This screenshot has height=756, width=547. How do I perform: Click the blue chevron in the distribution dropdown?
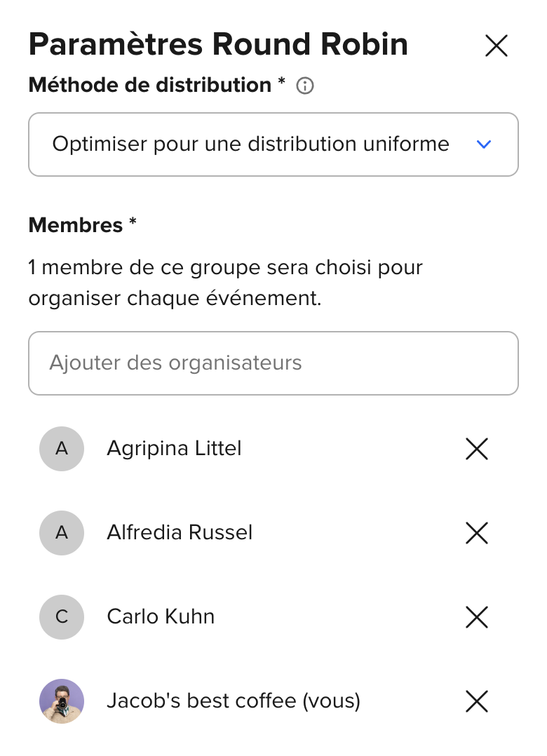point(484,144)
